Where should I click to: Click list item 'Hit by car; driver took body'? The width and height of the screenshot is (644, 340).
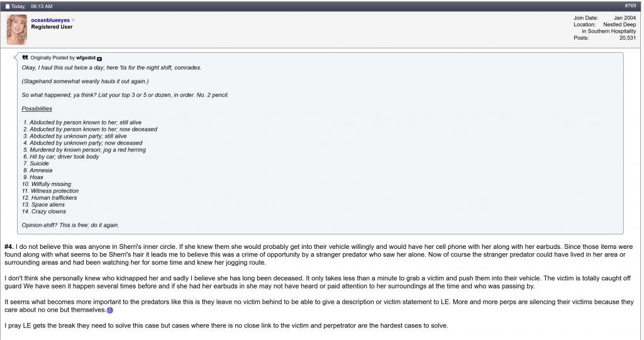[x=64, y=156]
